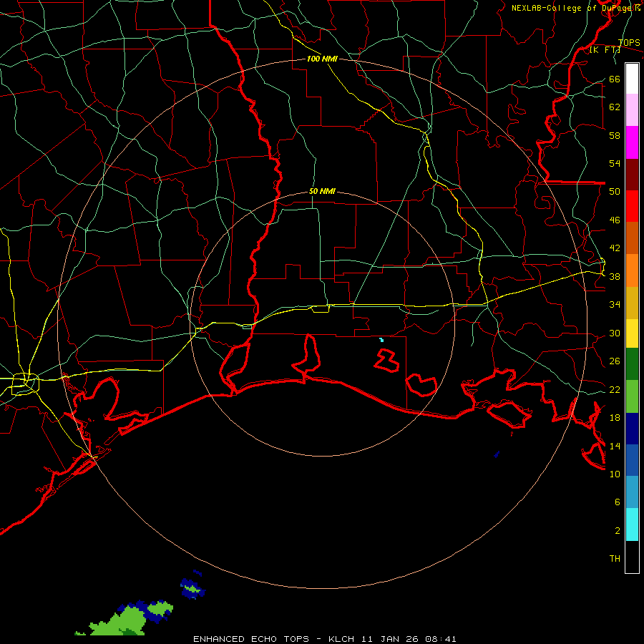Pick the orange 42 kft legend swatch
The image size is (644, 644).
coord(632,270)
